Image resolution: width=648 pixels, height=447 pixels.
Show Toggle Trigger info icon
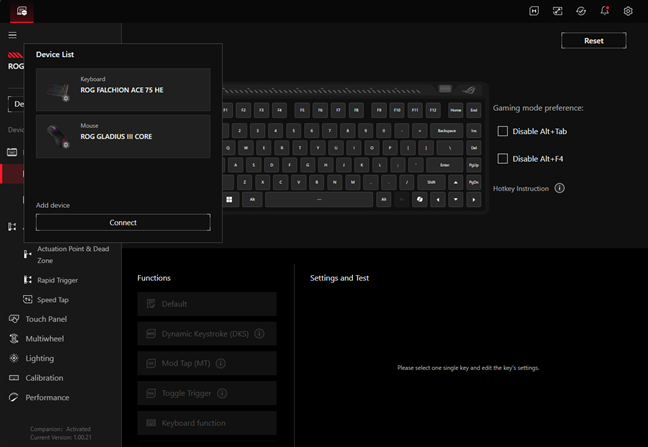222,393
